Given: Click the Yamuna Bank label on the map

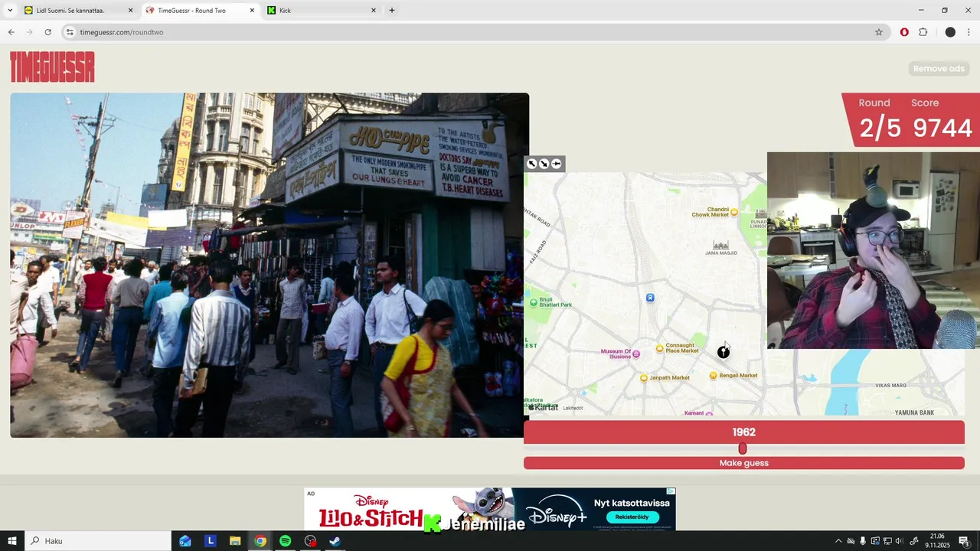Looking at the screenshot, I should pos(915,413).
